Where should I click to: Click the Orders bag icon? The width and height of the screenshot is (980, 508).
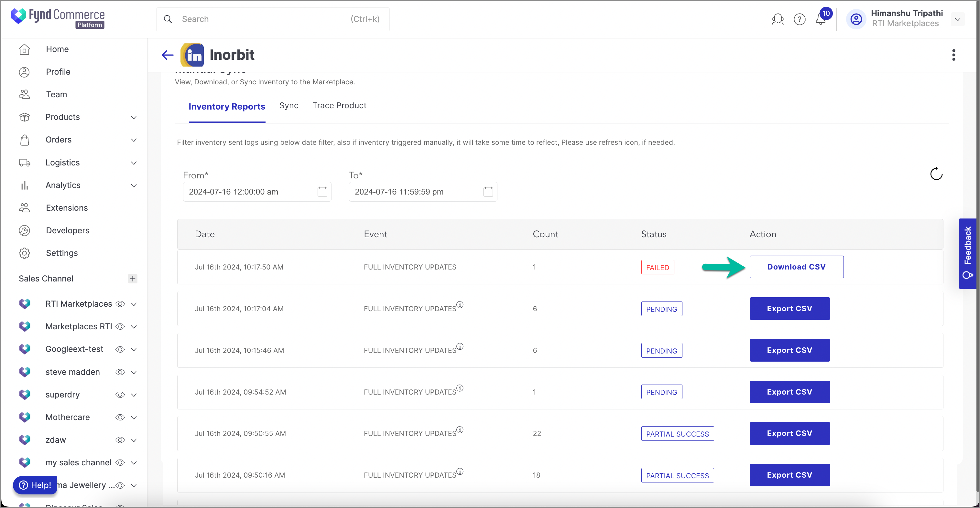point(24,140)
